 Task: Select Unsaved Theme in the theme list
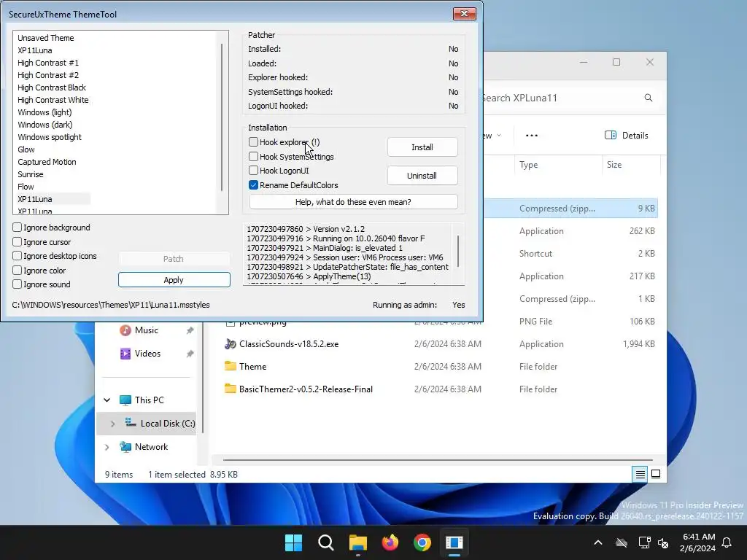click(x=46, y=38)
